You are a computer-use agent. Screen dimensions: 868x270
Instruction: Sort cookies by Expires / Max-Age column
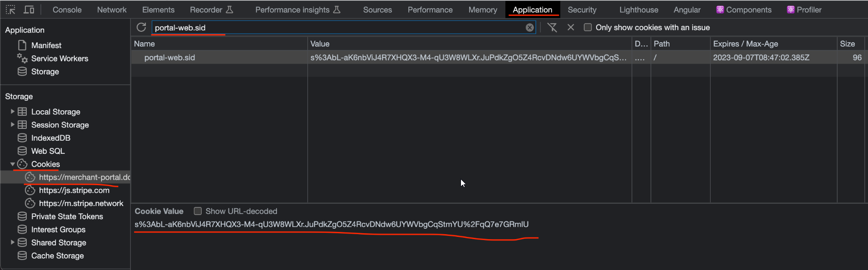pos(745,44)
